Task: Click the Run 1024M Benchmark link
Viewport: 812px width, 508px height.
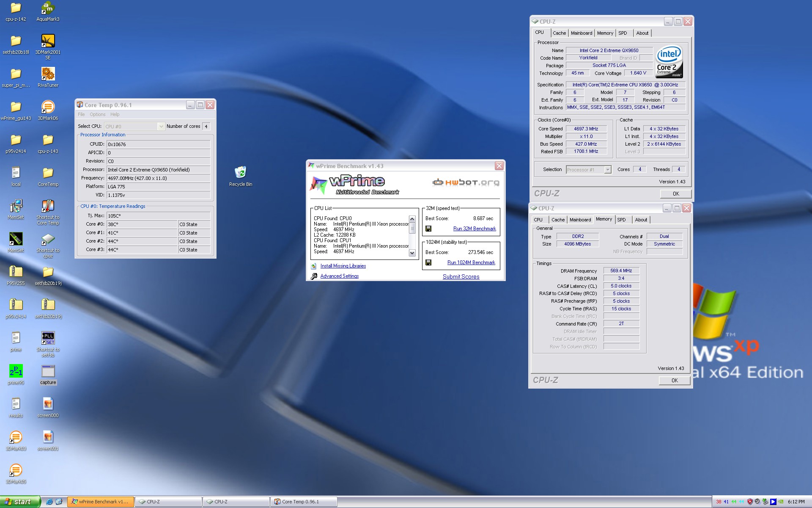Action: pyautogui.click(x=471, y=262)
